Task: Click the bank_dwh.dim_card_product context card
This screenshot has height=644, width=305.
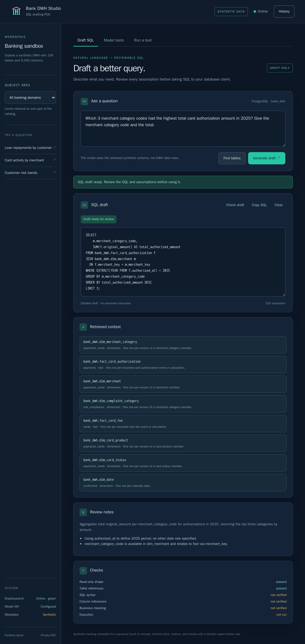Action: click(183, 443)
